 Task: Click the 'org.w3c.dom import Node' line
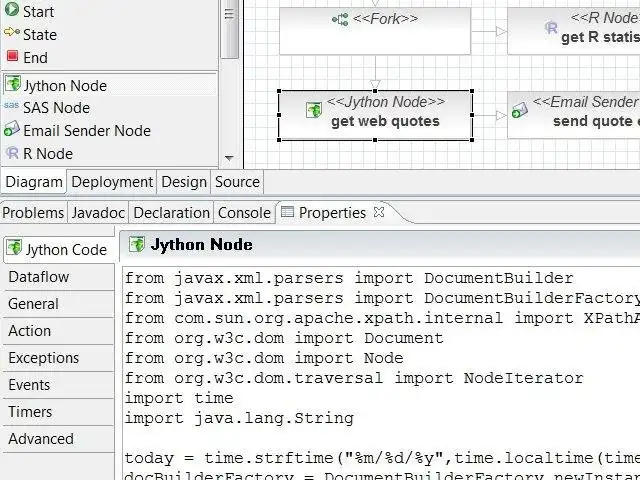tap(264, 358)
